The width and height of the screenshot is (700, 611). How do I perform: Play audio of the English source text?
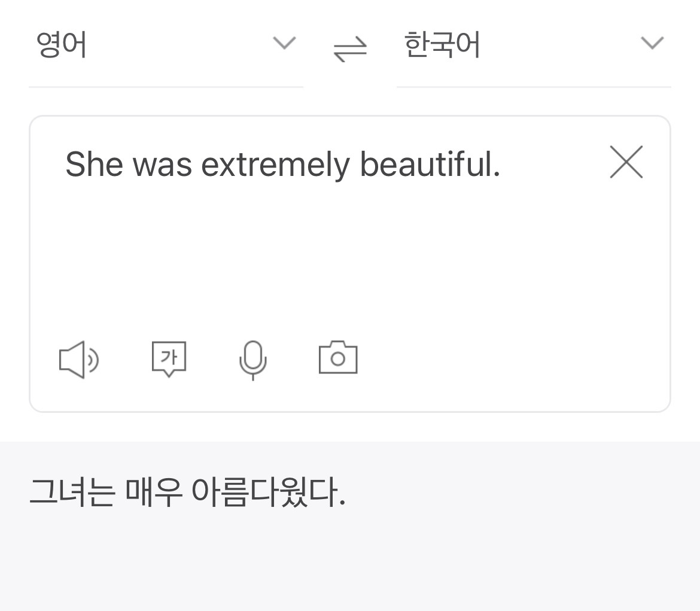(x=78, y=360)
